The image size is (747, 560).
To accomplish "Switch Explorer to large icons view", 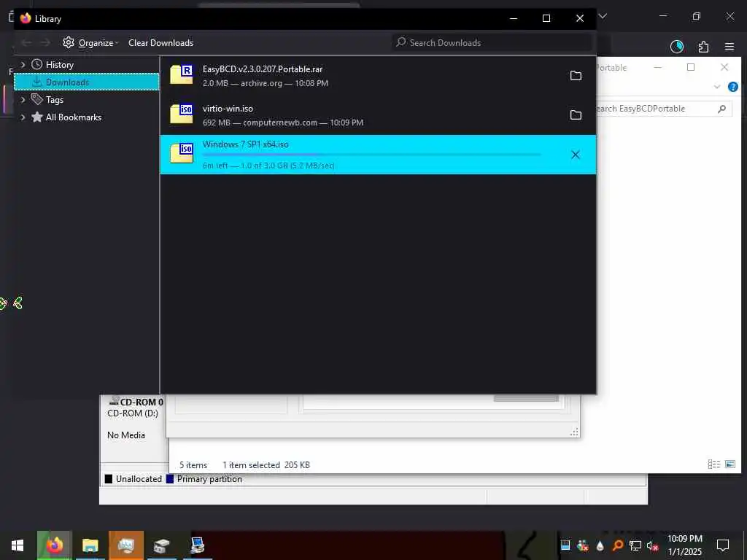I will tap(729, 464).
